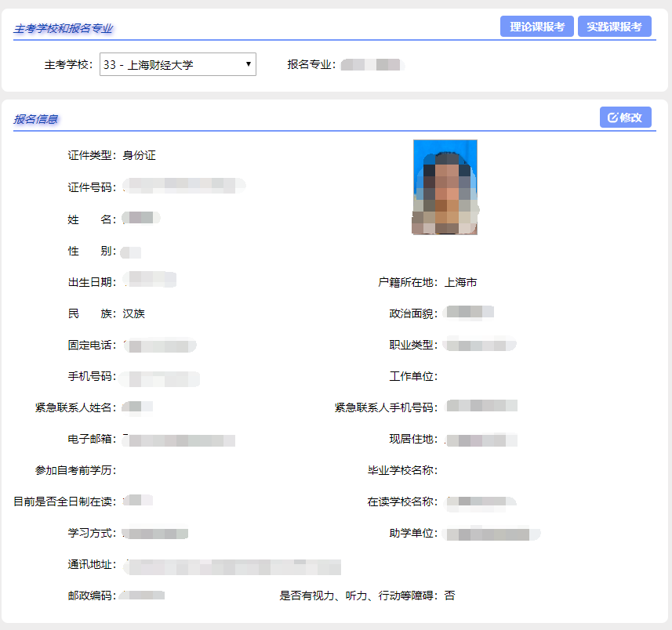This screenshot has height=630, width=672.
Task: Click the edit pencil icon on 修改 button
Action: click(x=614, y=117)
